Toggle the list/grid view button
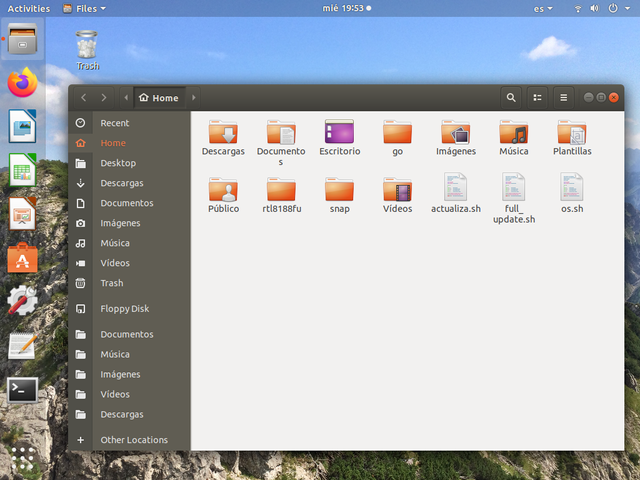This screenshot has width=640, height=480. (x=537, y=98)
